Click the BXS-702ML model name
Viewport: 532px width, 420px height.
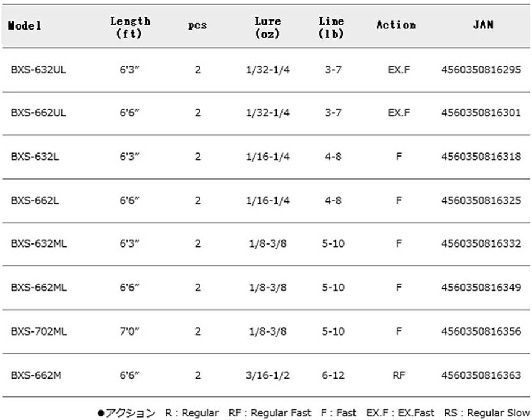pos(38,331)
